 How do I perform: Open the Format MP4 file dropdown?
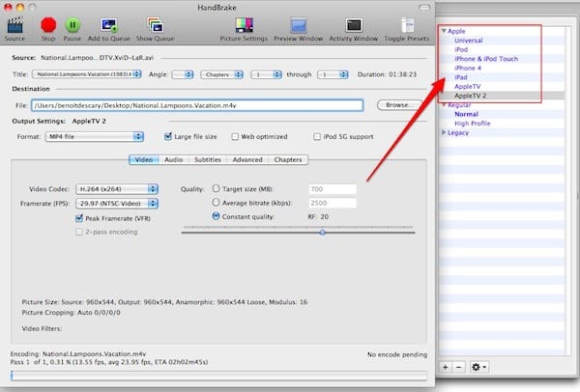(x=96, y=136)
